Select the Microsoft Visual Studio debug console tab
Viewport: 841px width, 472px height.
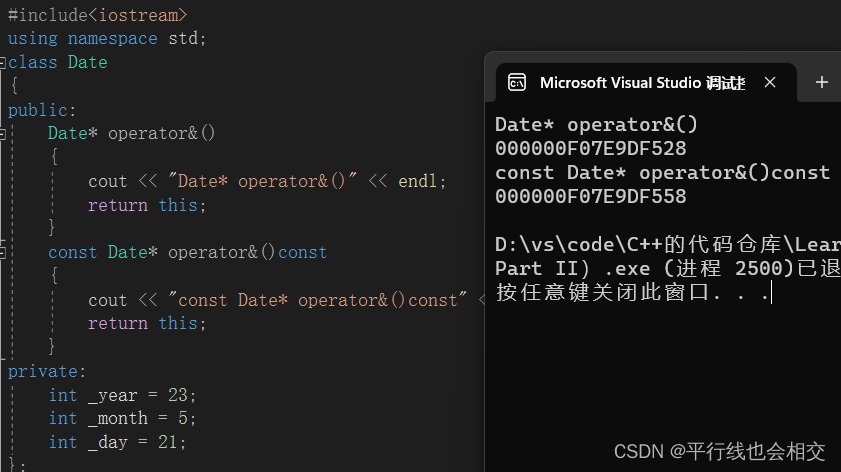642,83
